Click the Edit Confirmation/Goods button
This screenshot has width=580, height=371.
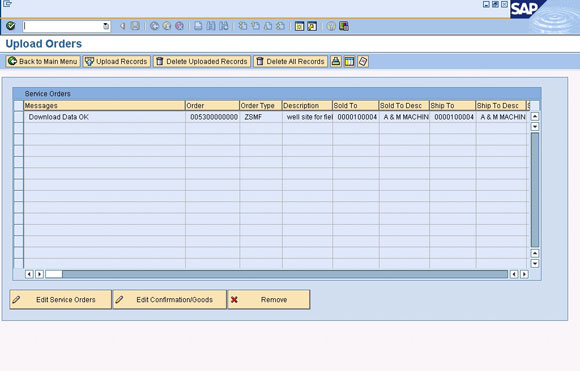(x=170, y=300)
